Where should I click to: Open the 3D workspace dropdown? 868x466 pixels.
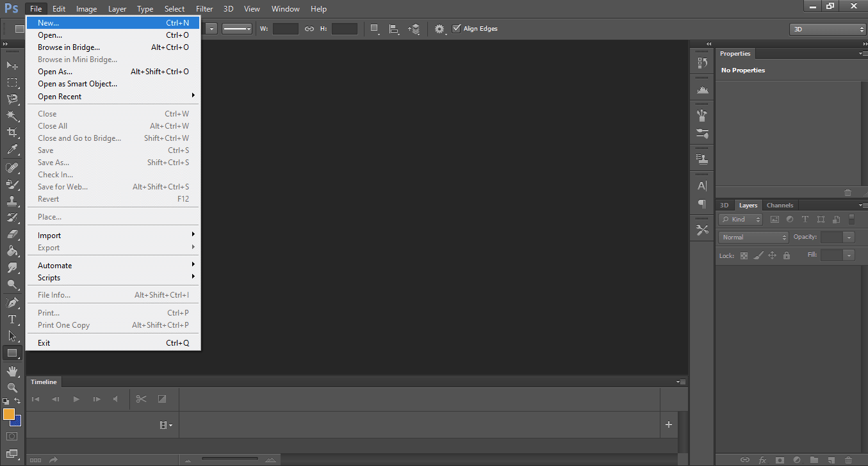828,29
